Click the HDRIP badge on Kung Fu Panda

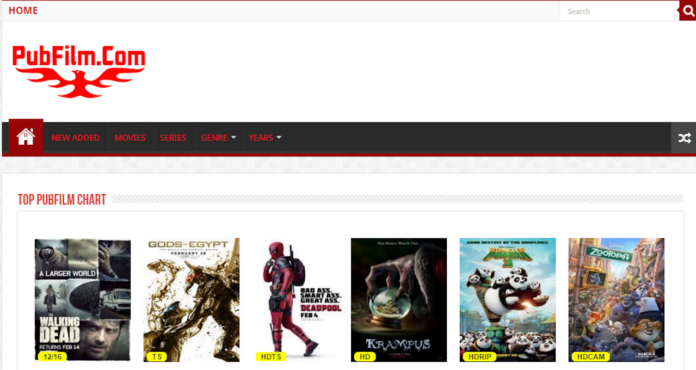click(x=480, y=356)
